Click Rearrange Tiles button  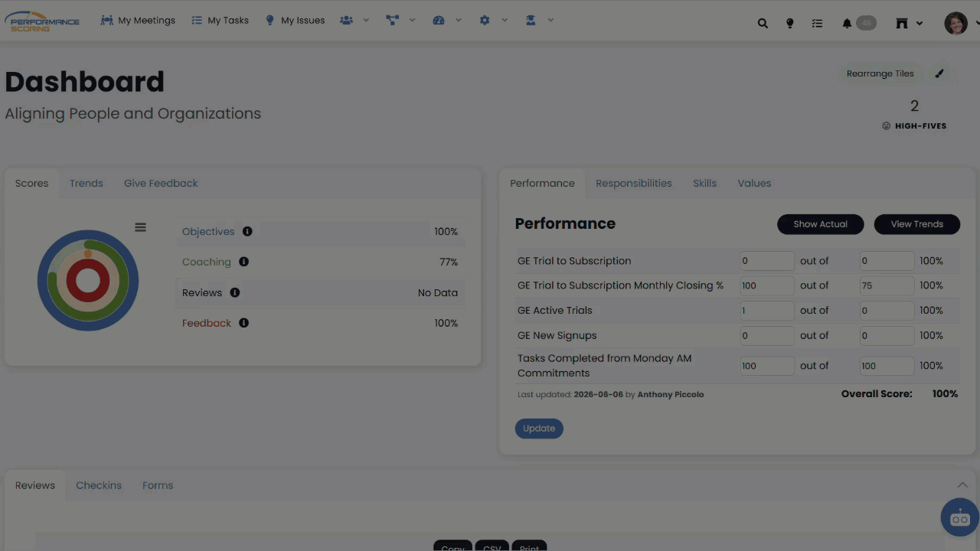[x=880, y=73]
